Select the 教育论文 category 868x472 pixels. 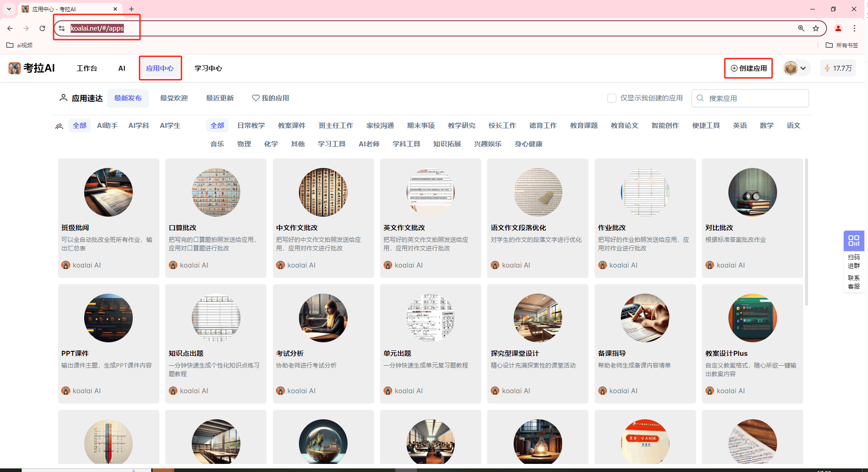point(624,125)
